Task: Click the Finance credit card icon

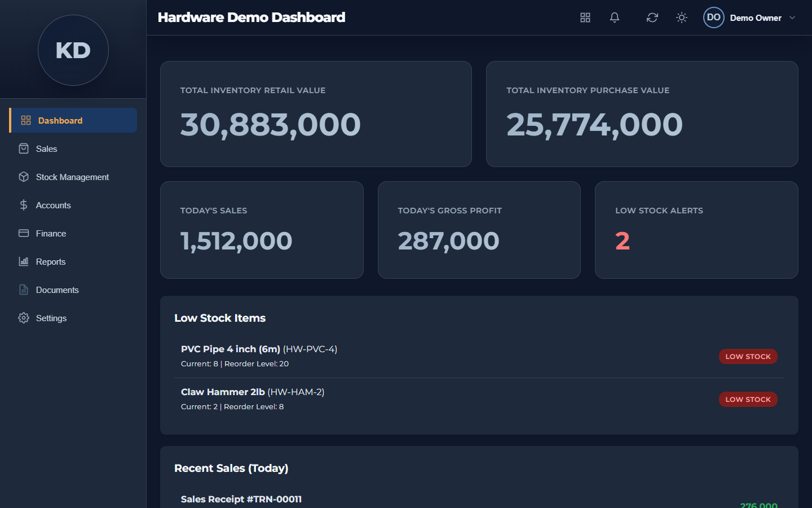Action: coord(24,233)
